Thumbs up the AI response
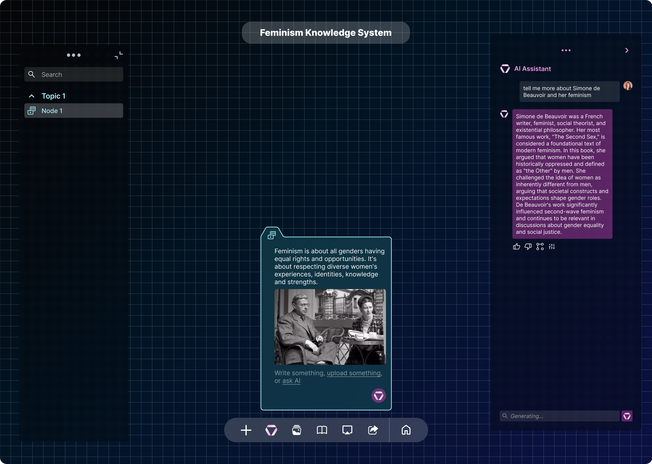652x464 pixels. [x=516, y=247]
